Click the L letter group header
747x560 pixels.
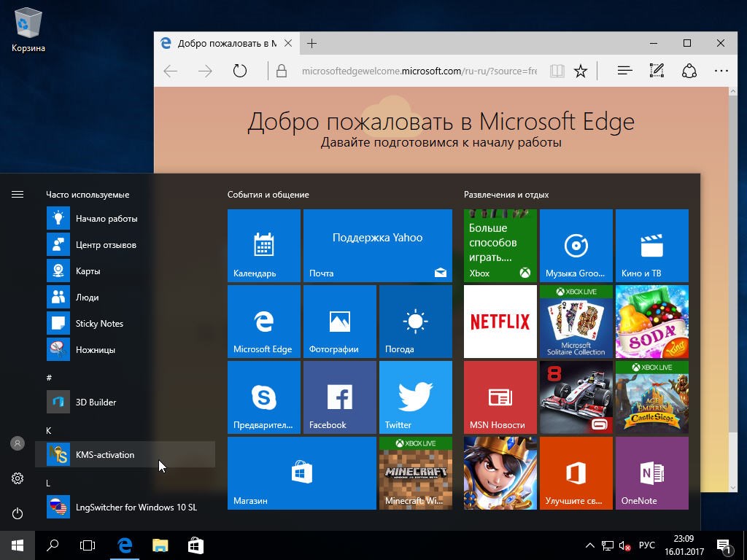click(x=48, y=483)
